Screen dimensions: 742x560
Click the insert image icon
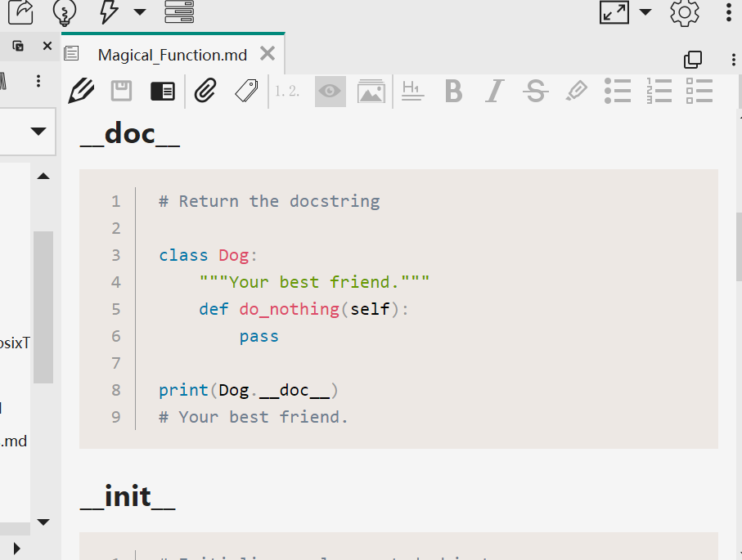(x=371, y=91)
